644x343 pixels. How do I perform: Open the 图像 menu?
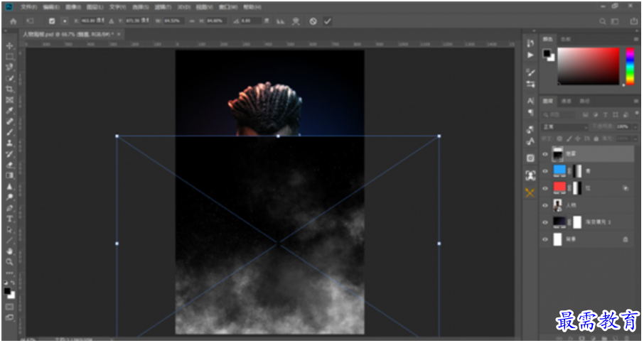click(73, 7)
